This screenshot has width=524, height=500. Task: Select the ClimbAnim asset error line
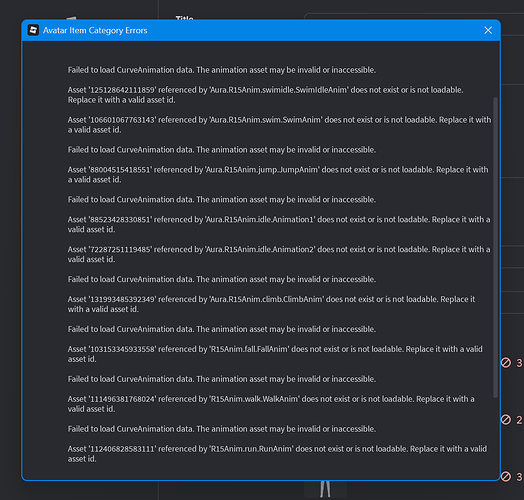(271, 304)
